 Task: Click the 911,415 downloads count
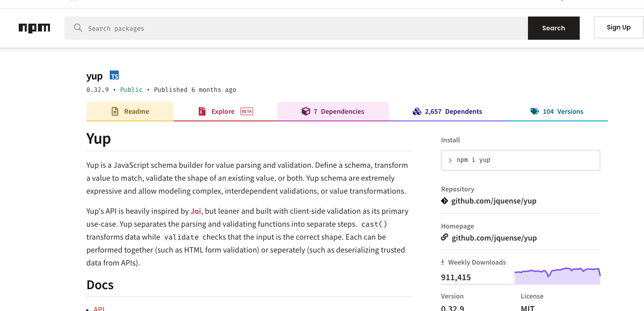point(456,278)
